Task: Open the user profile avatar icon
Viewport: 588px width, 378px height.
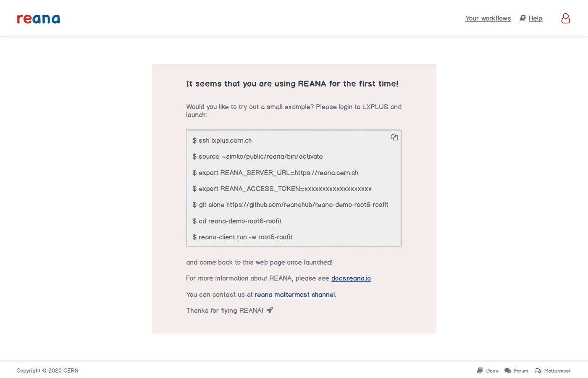Action: (x=565, y=18)
